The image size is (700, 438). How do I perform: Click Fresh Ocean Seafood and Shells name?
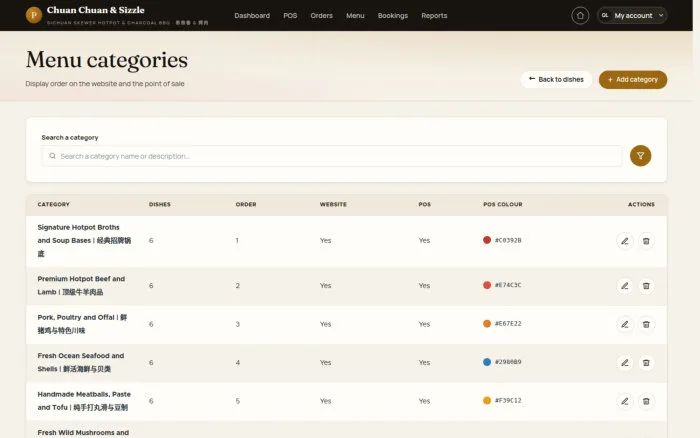81,362
